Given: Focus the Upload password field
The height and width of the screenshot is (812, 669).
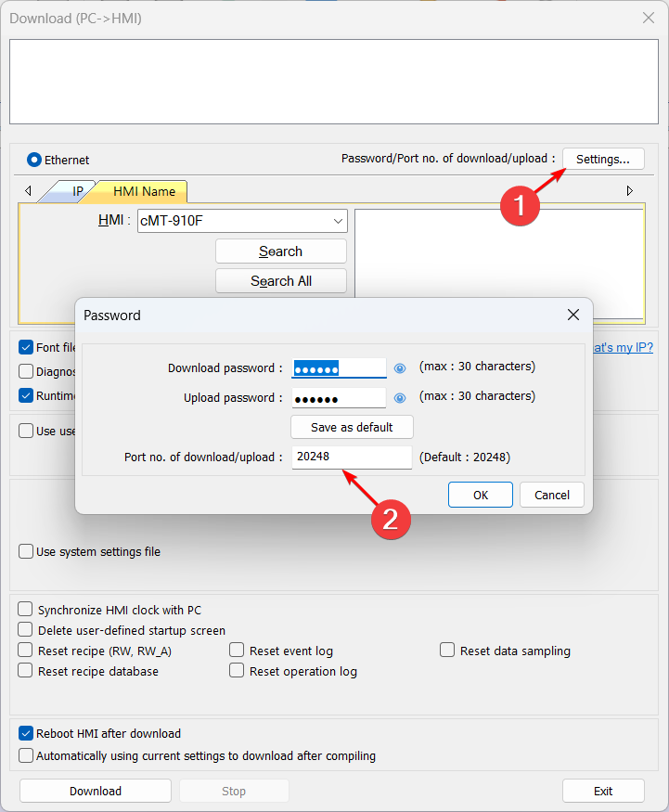Looking at the screenshot, I should coord(339,398).
